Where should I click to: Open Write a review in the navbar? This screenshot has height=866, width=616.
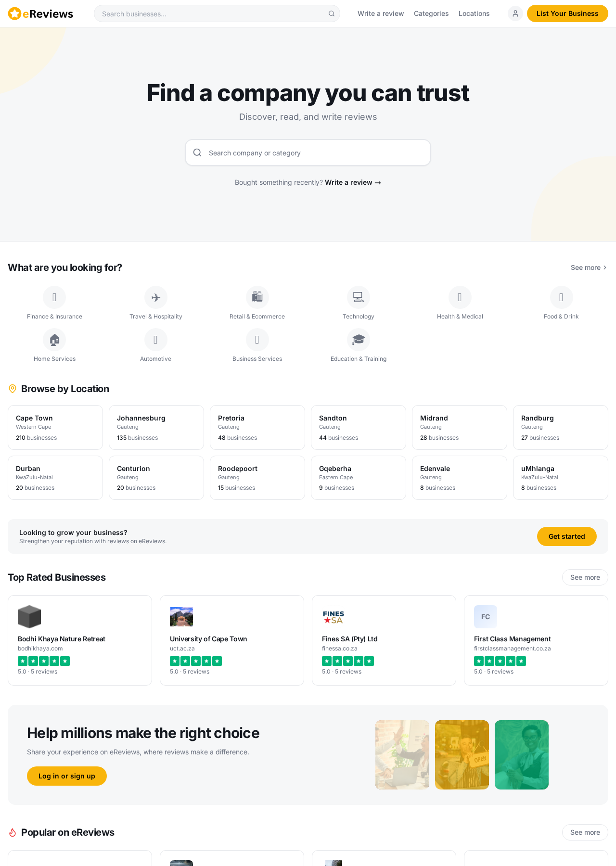point(381,13)
